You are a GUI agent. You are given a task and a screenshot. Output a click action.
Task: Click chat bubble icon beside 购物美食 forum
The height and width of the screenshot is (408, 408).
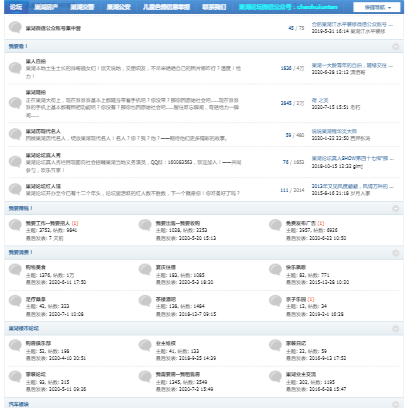pyautogui.click(x=15, y=269)
